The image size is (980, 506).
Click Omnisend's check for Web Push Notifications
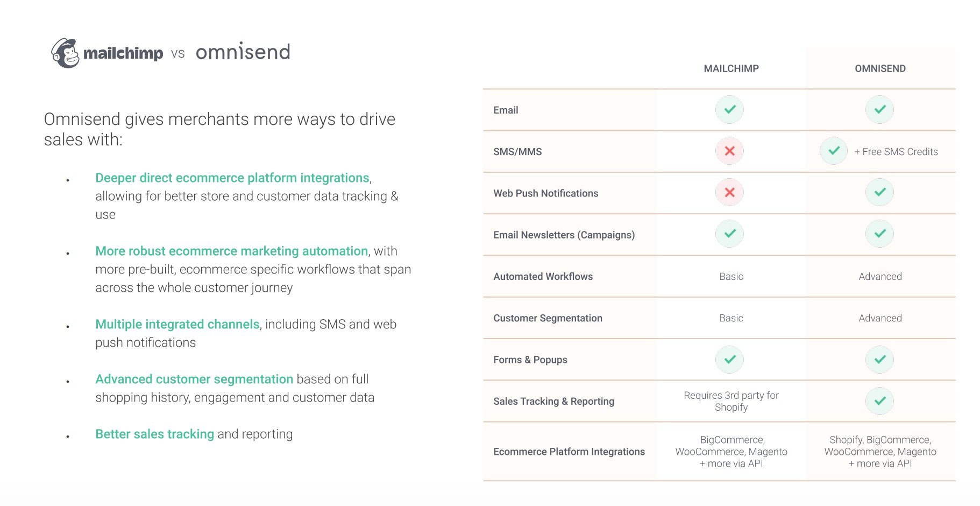(x=879, y=193)
